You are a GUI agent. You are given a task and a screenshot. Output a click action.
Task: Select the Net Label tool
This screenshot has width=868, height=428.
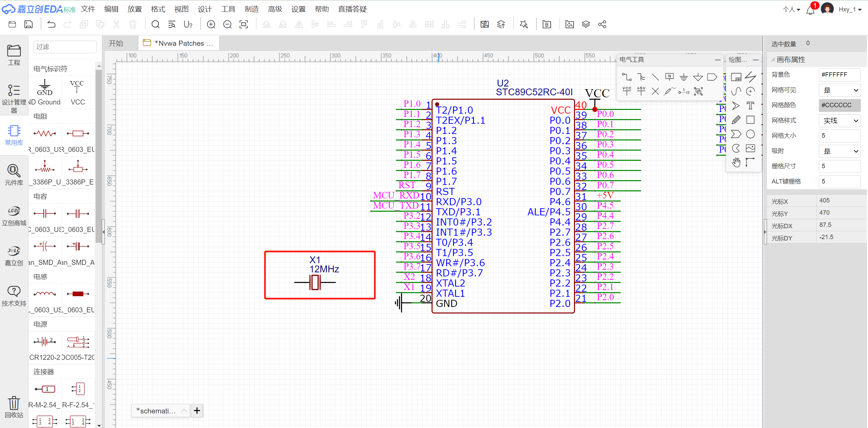(669, 77)
